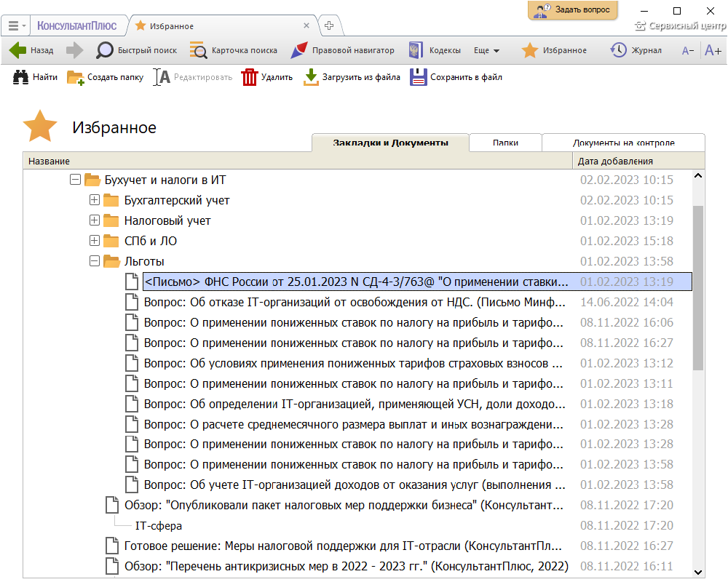This screenshot has height=582, width=728.
Task: Expand the Налоговый учет folder
Action: coord(94,220)
